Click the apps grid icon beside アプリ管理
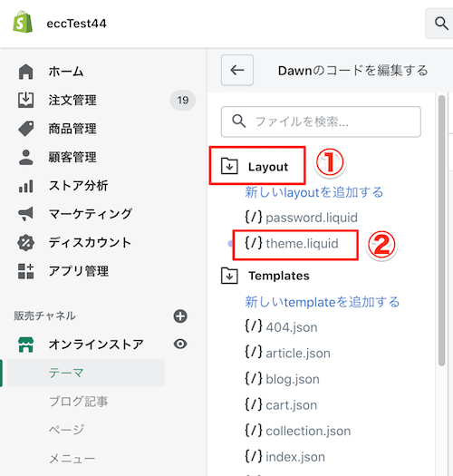Image resolution: width=453 pixels, height=476 pixels. tap(25, 271)
